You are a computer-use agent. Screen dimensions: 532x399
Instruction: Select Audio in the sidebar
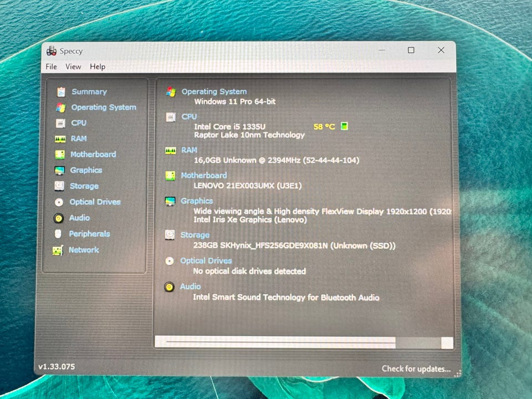(79, 218)
